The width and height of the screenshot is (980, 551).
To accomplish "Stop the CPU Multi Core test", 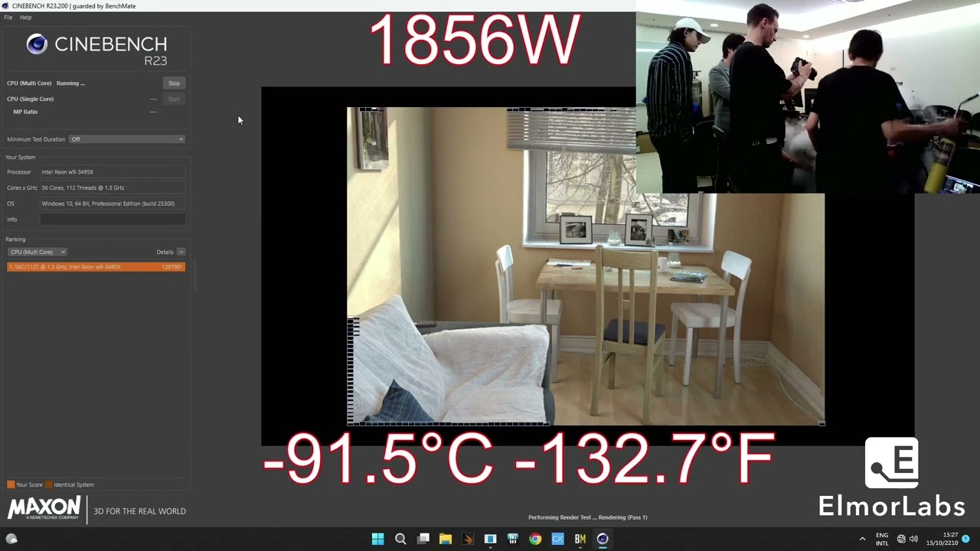I will (x=174, y=83).
